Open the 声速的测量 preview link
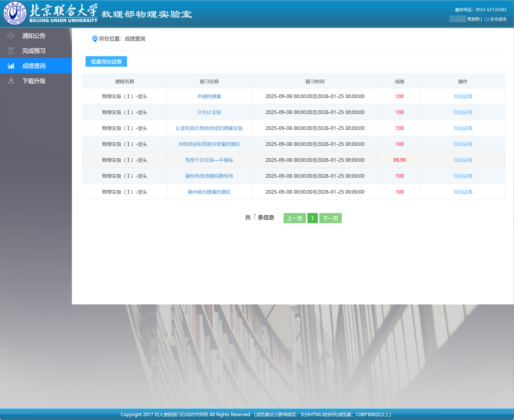 [x=209, y=96]
